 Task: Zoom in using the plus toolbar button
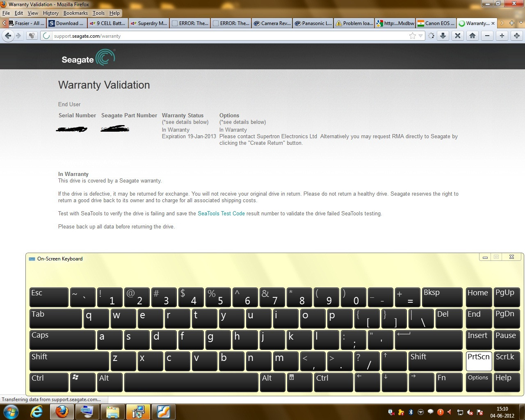coord(502,36)
